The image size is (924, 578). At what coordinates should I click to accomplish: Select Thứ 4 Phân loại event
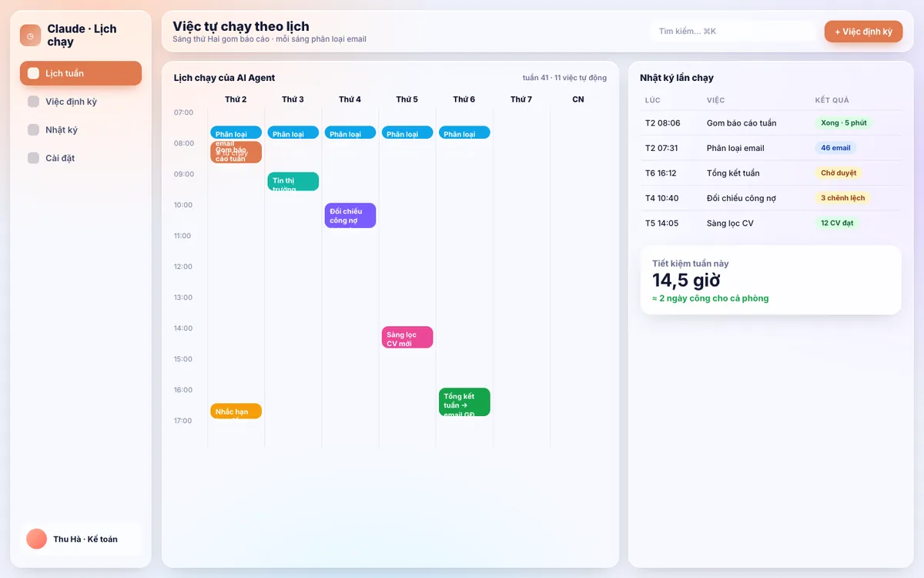[x=350, y=133]
